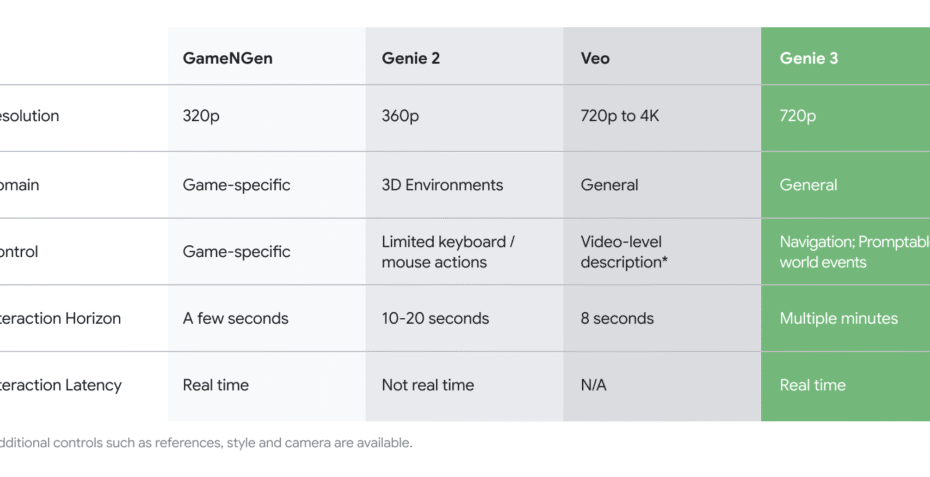Image resolution: width=930 pixels, height=477 pixels.
Task: Click the Veo General domain cell
Action: pos(662,185)
